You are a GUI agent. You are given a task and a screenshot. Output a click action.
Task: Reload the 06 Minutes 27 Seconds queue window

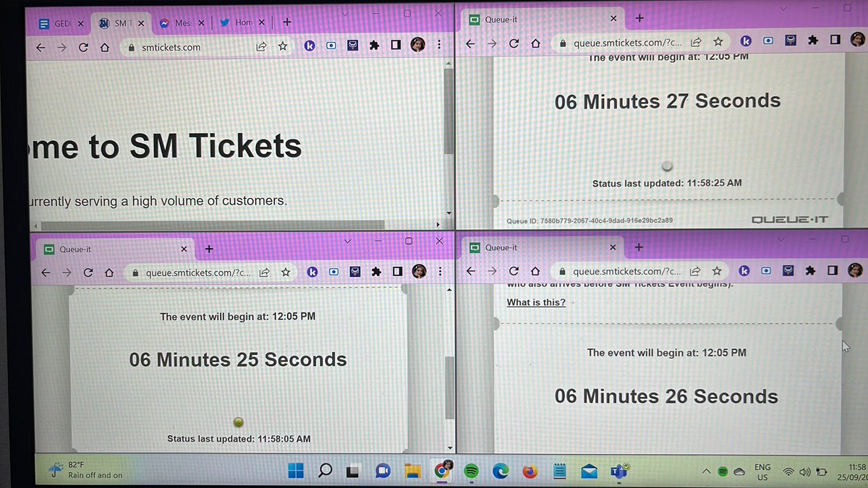coord(514,43)
